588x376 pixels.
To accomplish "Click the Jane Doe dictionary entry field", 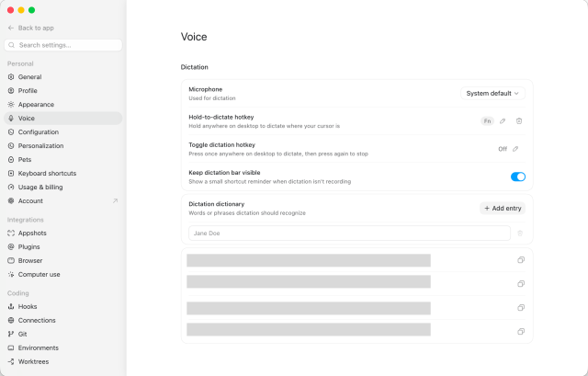I will (x=349, y=233).
